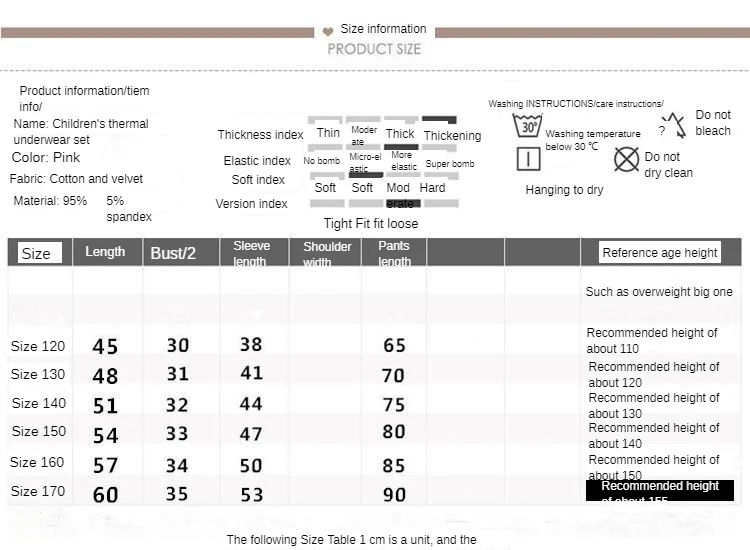Click the Pants length column header
This screenshot has height=550, width=750.
[394, 253]
